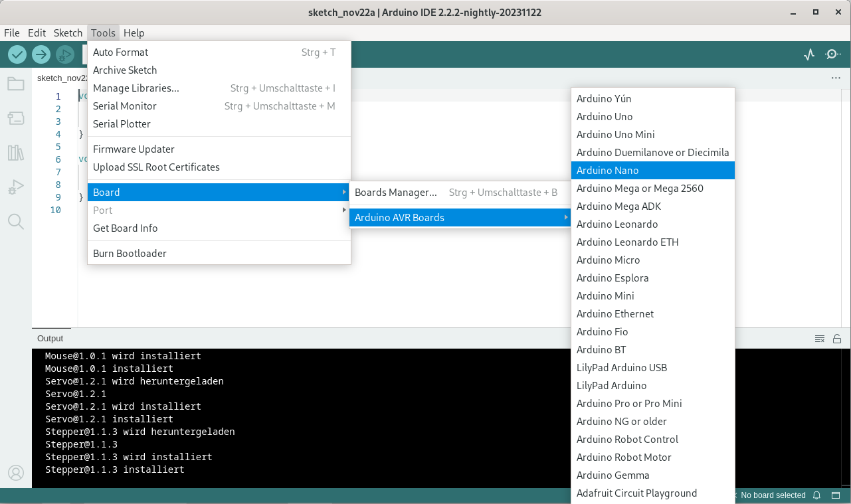851x504 pixels.
Task: Select Arduino Mini board
Action: pyautogui.click(x=653, y=295)
